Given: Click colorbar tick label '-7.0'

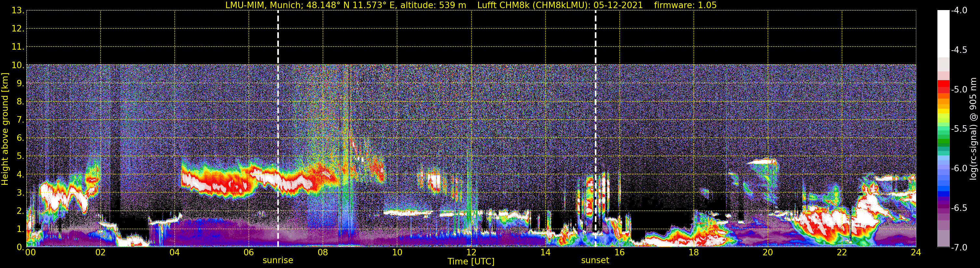Looking at the screenshot, I should [959, 248].
